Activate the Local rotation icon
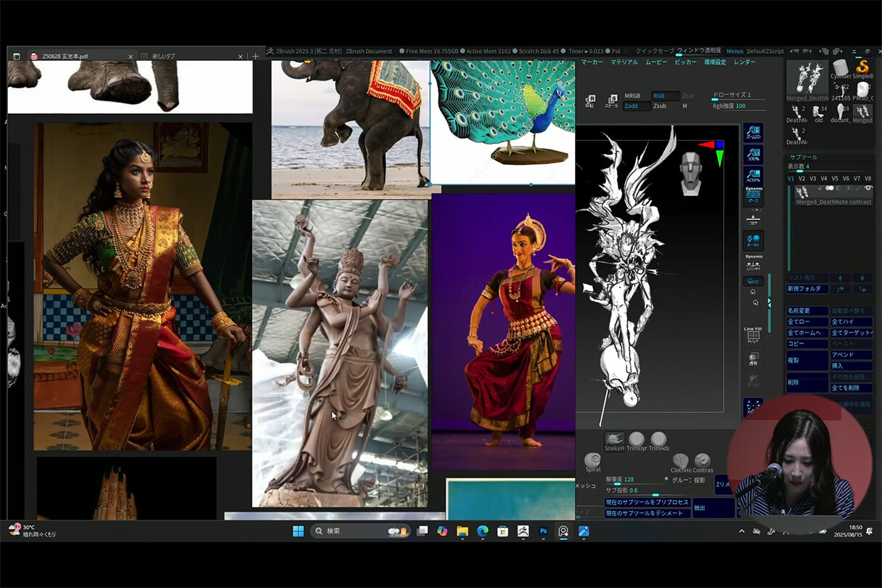Image resolution: width=882 pixels, height=588 pixels. click(x=753, y=241)
